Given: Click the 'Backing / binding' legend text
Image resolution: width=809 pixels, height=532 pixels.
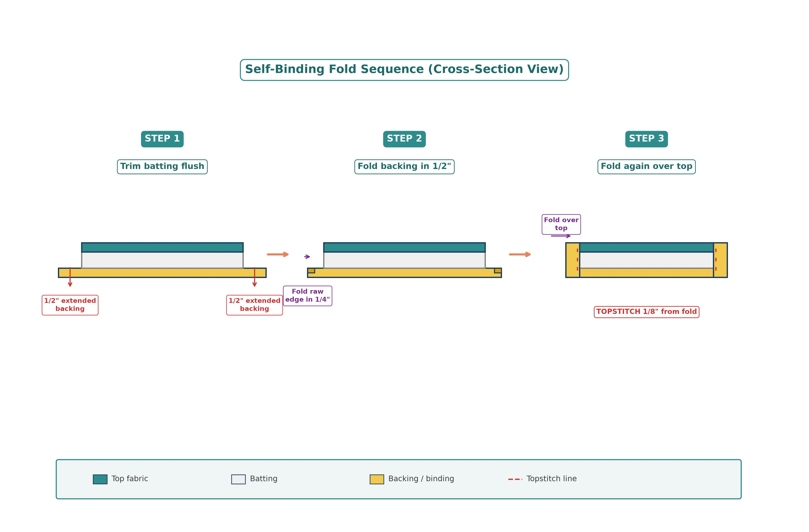Looking at the screenshot, I should coord(421,478).
